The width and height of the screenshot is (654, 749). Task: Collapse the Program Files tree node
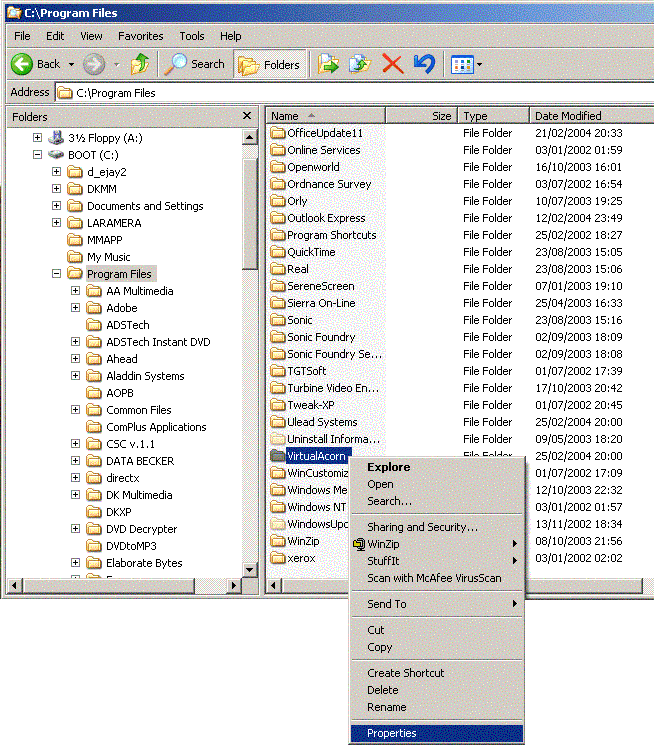click(x=57, y=274)
